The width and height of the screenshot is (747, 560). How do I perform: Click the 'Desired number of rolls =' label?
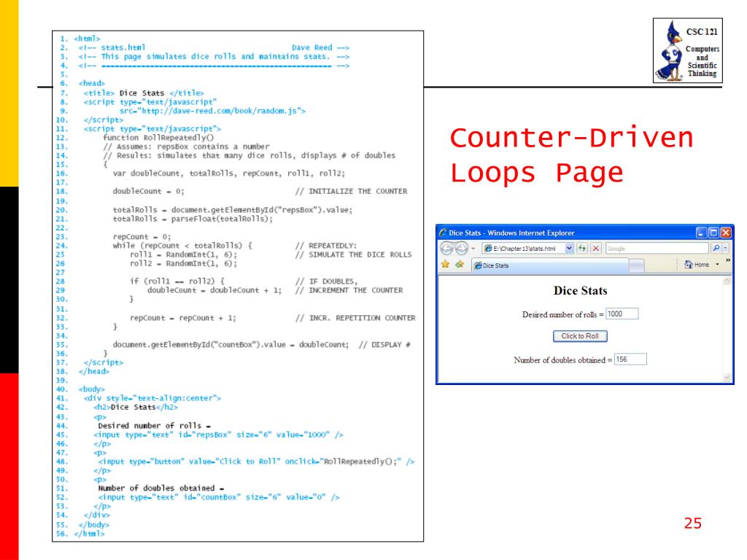pos(562,314)
